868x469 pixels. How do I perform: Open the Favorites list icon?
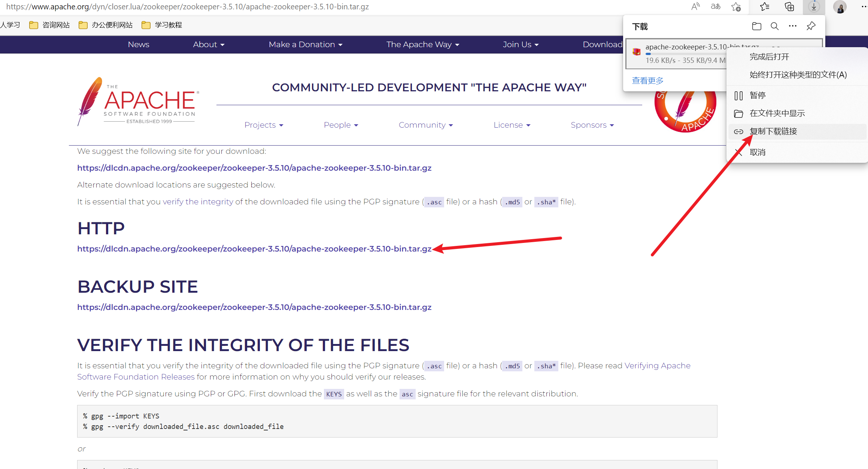(x=765, y=7)
